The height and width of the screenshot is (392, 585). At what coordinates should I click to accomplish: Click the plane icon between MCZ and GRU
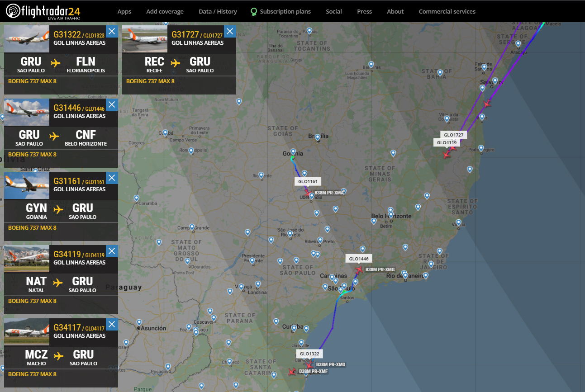59,356
